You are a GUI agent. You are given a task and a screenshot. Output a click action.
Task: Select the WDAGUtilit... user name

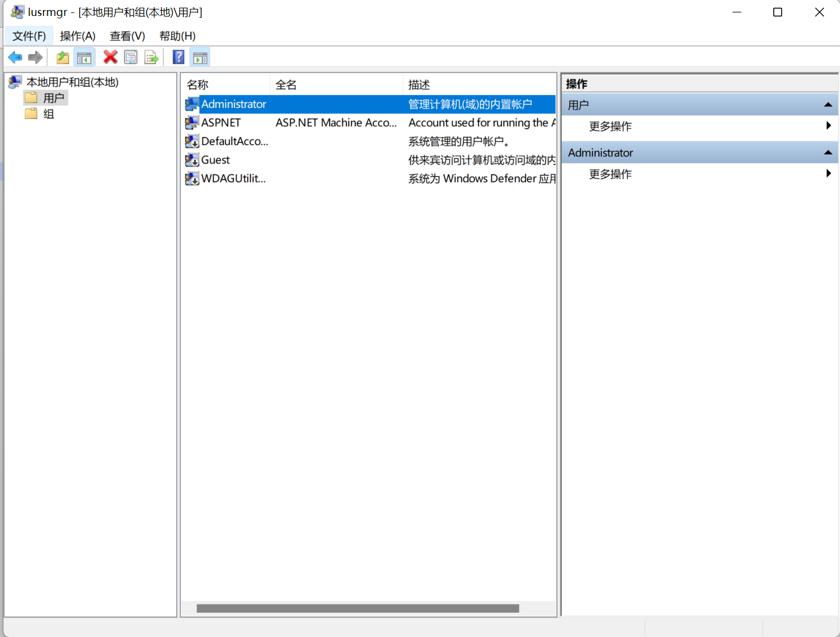coord(233,179)
